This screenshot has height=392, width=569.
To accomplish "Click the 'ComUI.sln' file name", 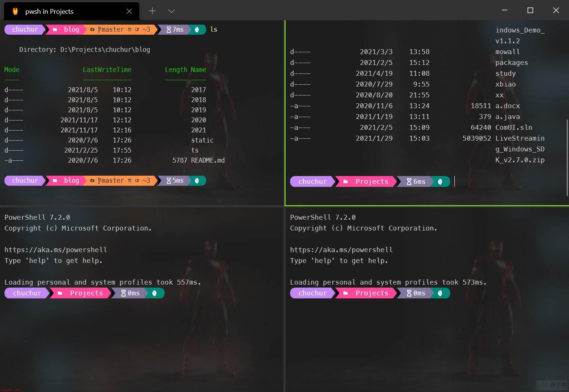I will click(x=514, y=128).
